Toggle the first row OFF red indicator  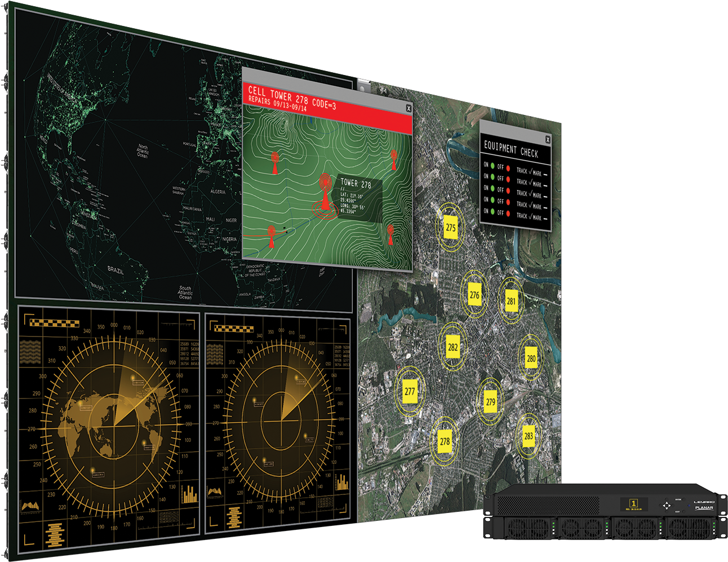508,169
